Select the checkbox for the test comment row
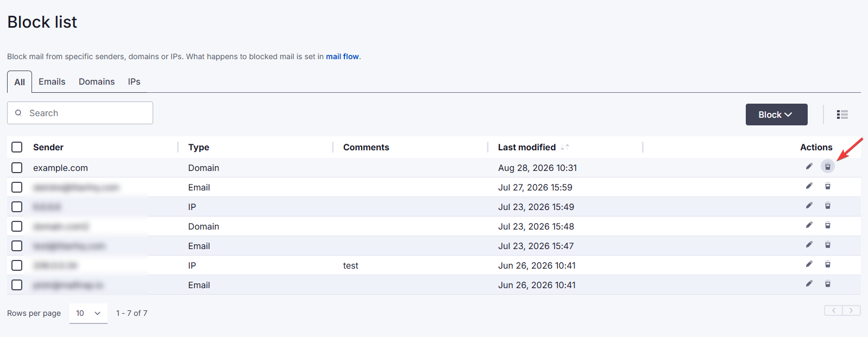 click(x=17, y=265)
